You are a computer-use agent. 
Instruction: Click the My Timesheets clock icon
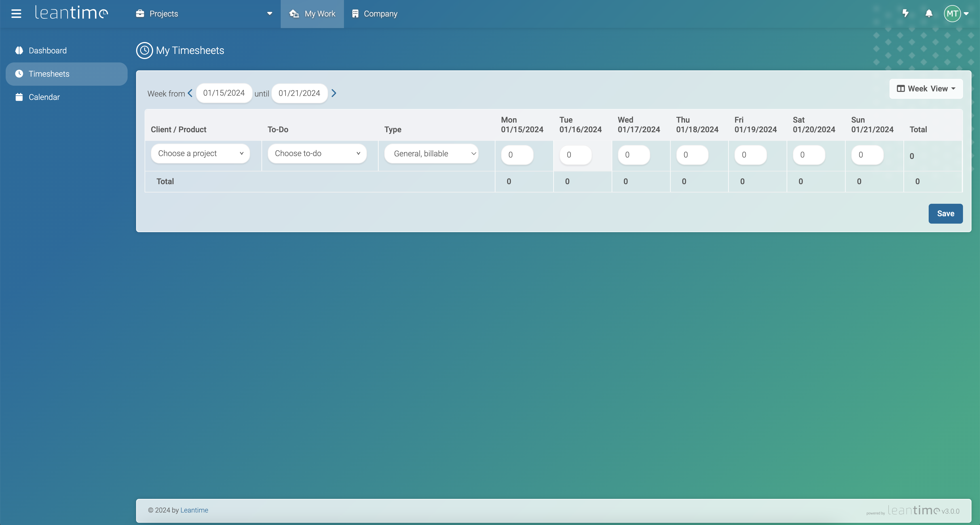pos(144,50)
